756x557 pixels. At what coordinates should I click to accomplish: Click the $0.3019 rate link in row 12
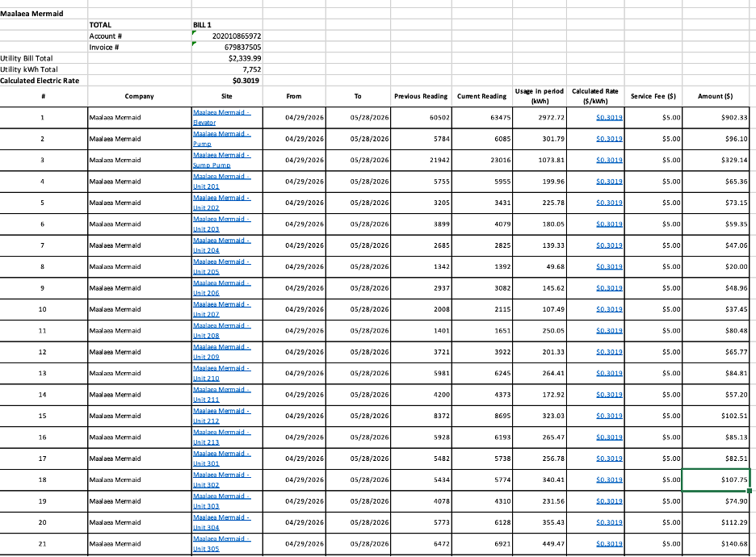[610, 352]
